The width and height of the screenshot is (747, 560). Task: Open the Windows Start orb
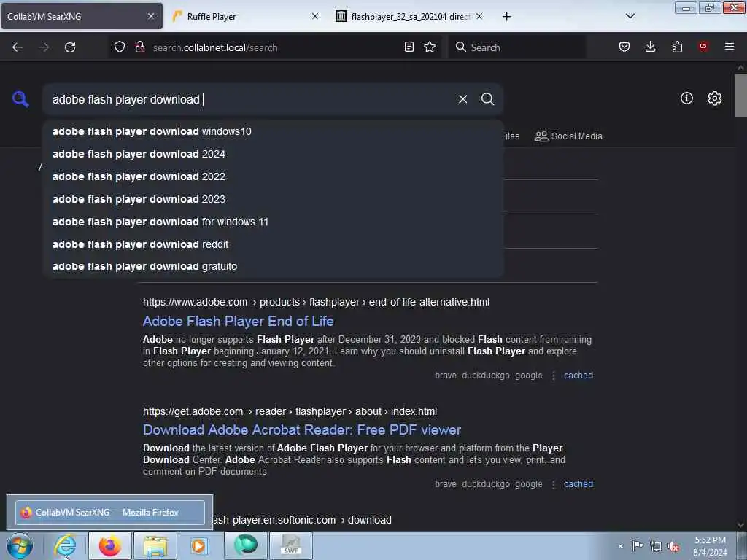(x=20, y=545)
